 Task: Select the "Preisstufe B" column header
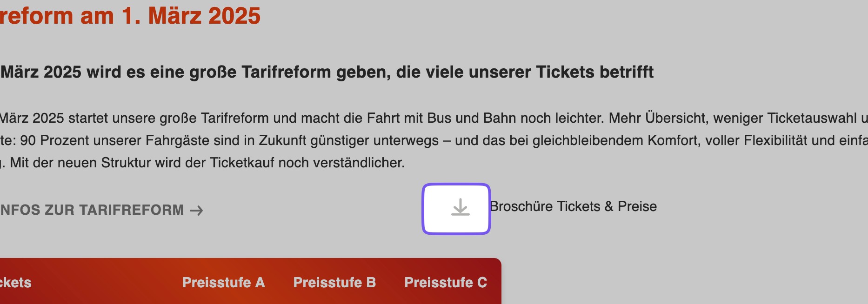(334, 282)
